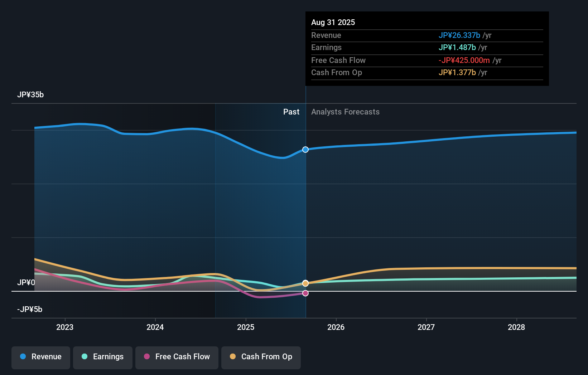Click the Past section header label
This screenshot has width=588, height=375.
[x=291, y=112]
